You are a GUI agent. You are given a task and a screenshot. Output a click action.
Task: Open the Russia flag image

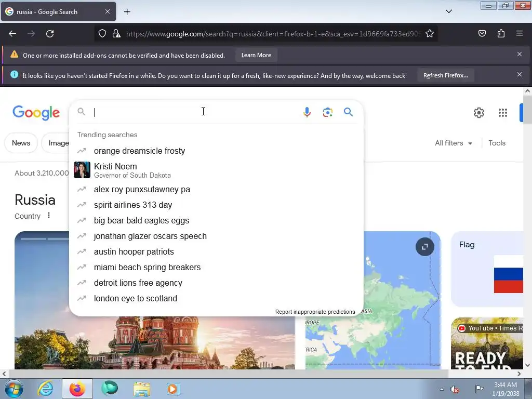[508, 274]
